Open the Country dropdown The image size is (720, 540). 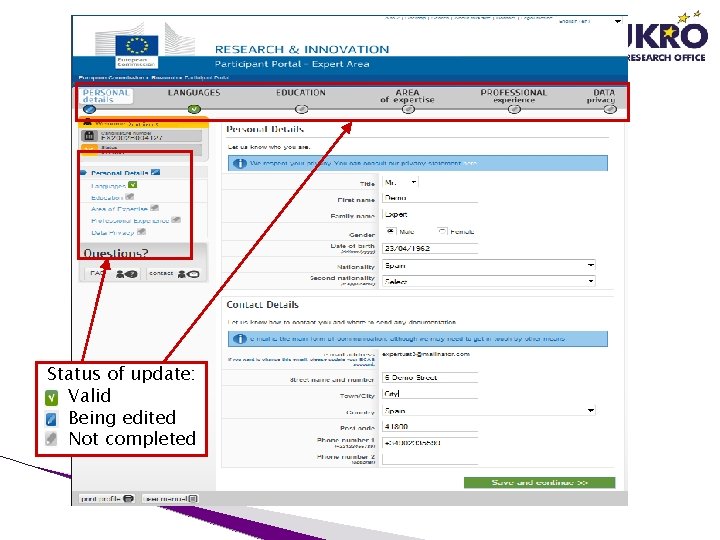489,411
